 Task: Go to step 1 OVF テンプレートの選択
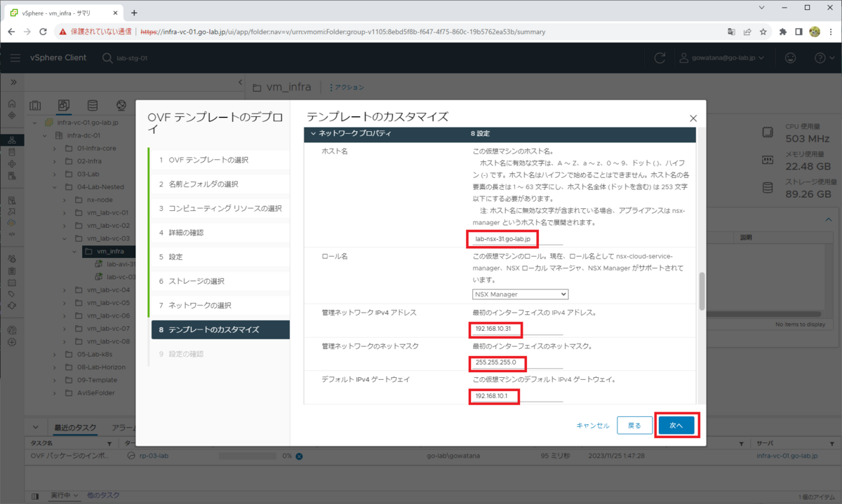220,160
